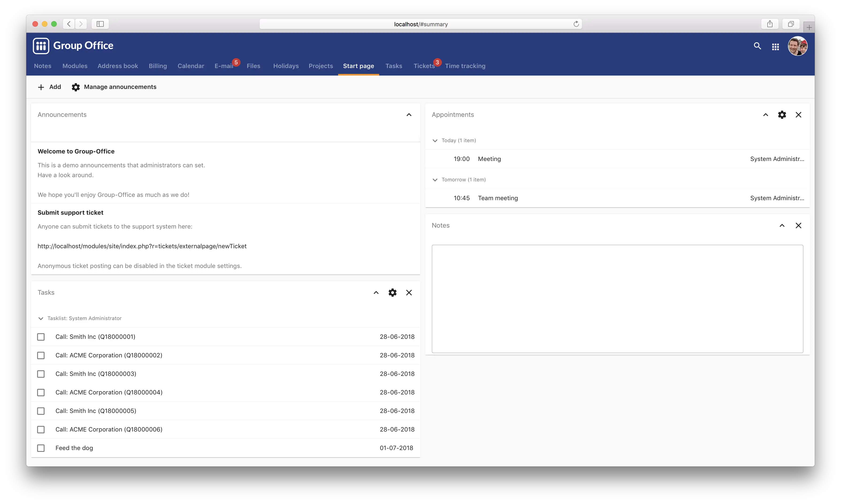Viewport: 841px width, 504px height.
Task: Open the E-mail module tab
Action: [x=224, y=65]
